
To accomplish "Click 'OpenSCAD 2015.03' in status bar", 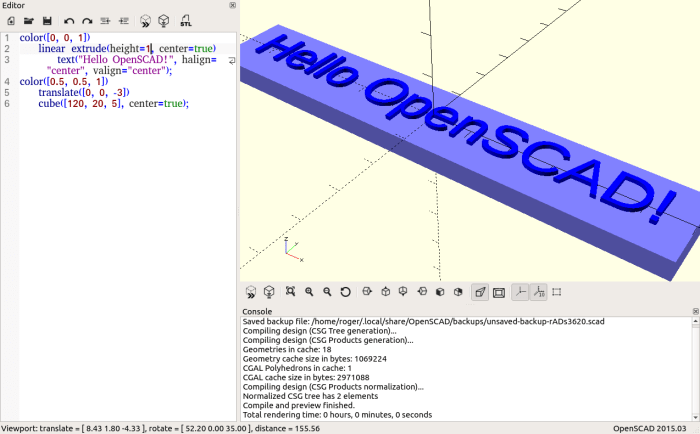I will click(x=650, y=429).
